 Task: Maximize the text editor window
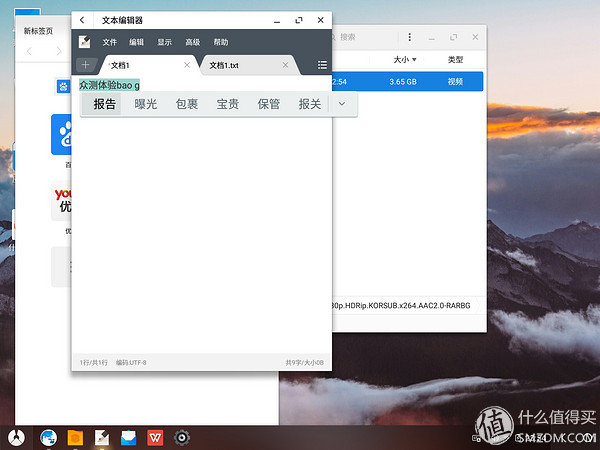pyautogui.click(x=299, y=20)
